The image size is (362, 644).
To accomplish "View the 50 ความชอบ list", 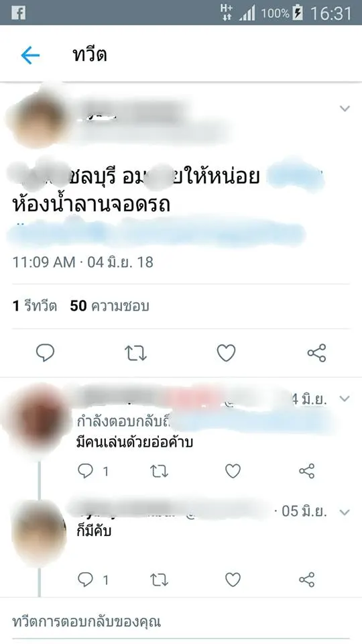I will [109, 306].
